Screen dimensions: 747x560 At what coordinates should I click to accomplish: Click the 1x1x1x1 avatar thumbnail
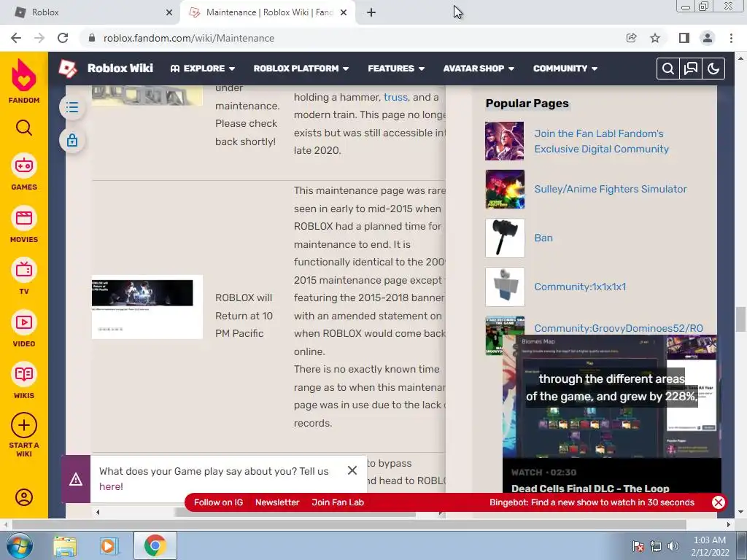coord(505,287)
